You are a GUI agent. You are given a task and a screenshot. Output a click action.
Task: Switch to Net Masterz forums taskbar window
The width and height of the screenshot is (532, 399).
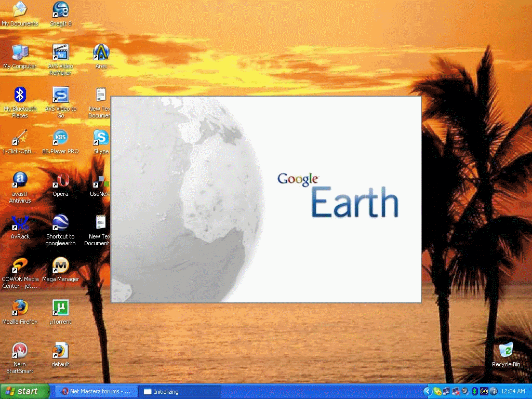(x=96, y=391)
